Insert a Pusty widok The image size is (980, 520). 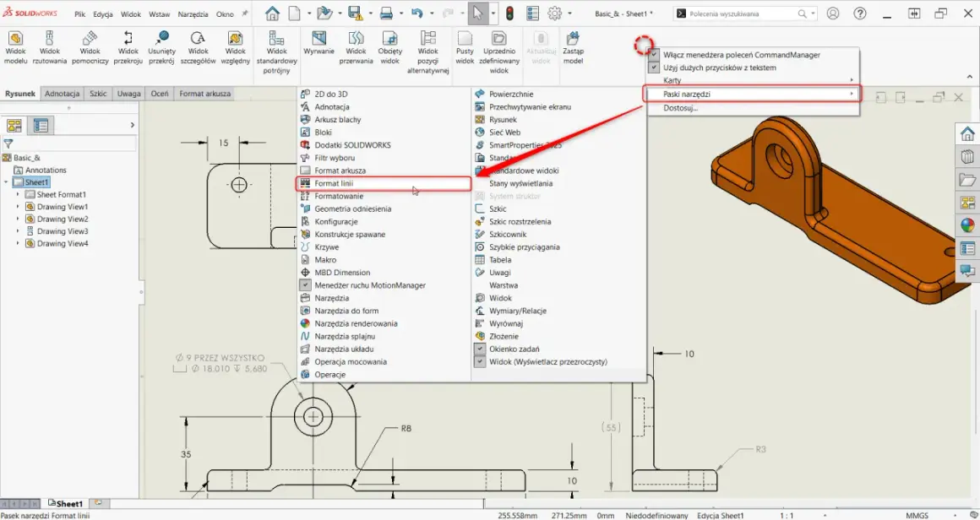click(465, 47)
